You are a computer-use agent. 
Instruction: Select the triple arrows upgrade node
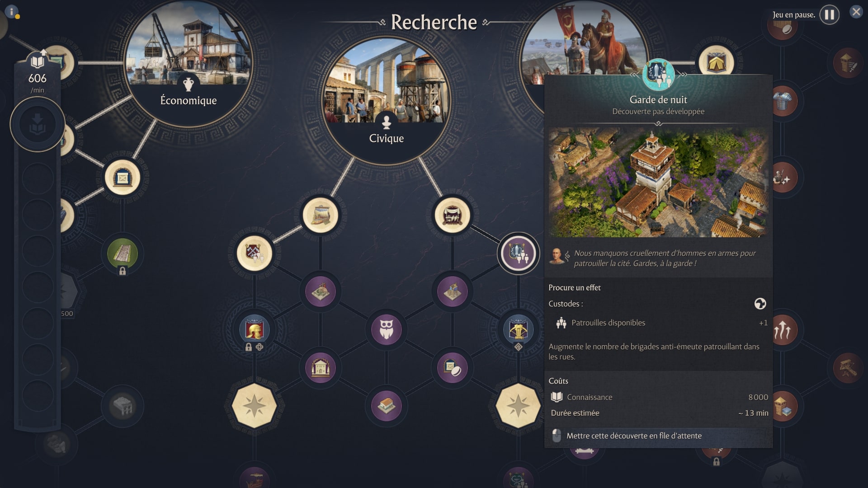tap(783, 330)
